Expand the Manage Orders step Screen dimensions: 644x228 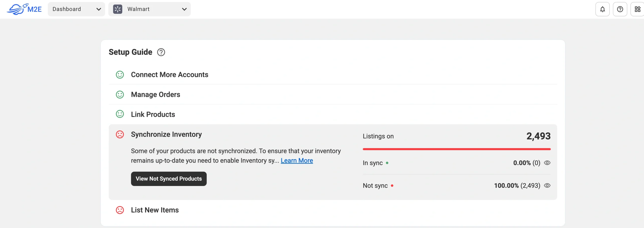point(155,95)
